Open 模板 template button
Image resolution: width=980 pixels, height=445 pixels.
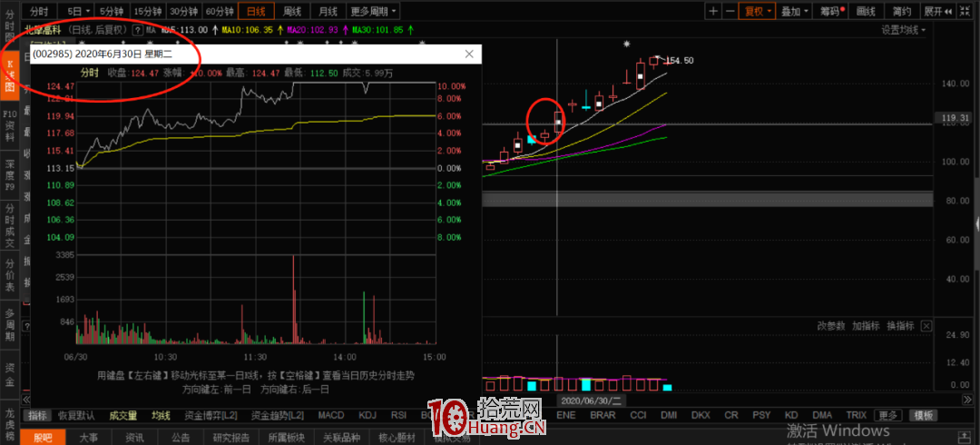coord(923,415)
